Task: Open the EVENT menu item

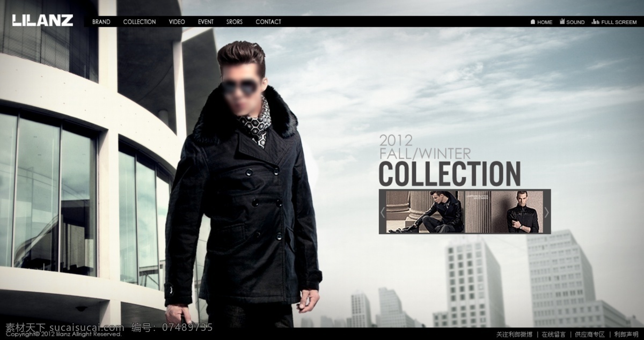Action: coord(206,22)
